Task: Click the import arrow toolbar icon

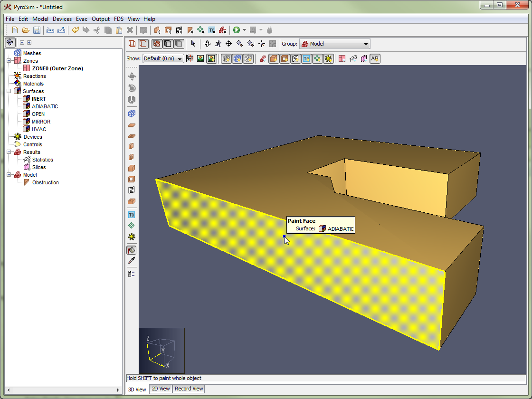Action: click(50, 30)
